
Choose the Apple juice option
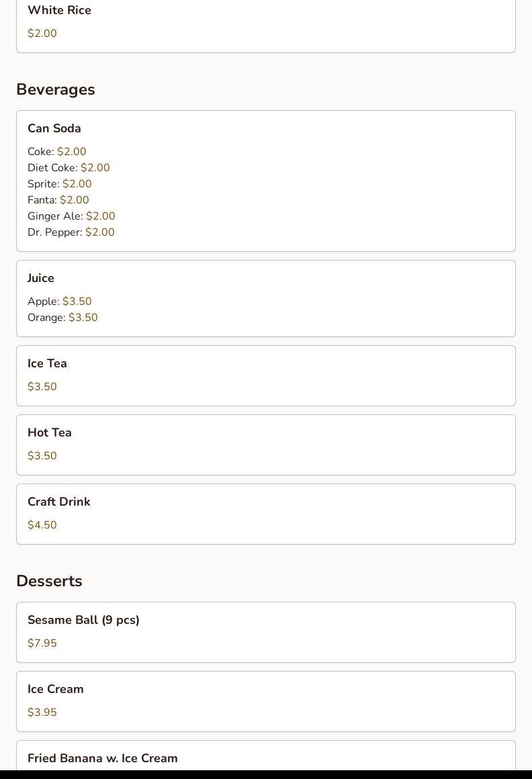(x=60, y=302)
